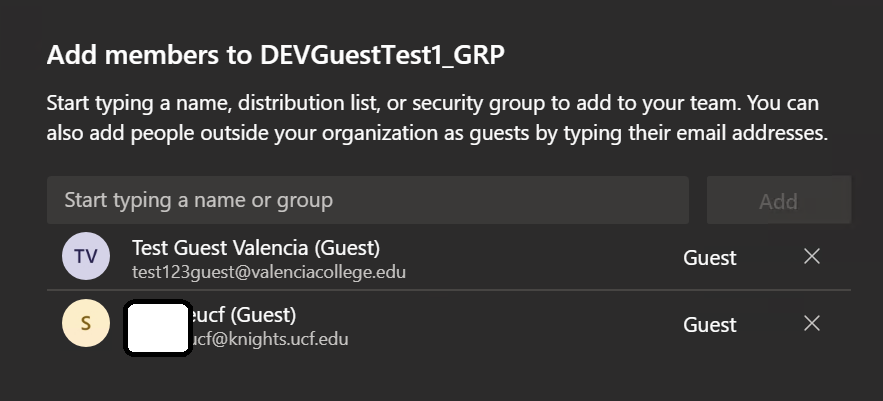Screen dimensions: 883x401
Task: Open Guest role label for Test Guest Valencia
Action: pos(710,258)
